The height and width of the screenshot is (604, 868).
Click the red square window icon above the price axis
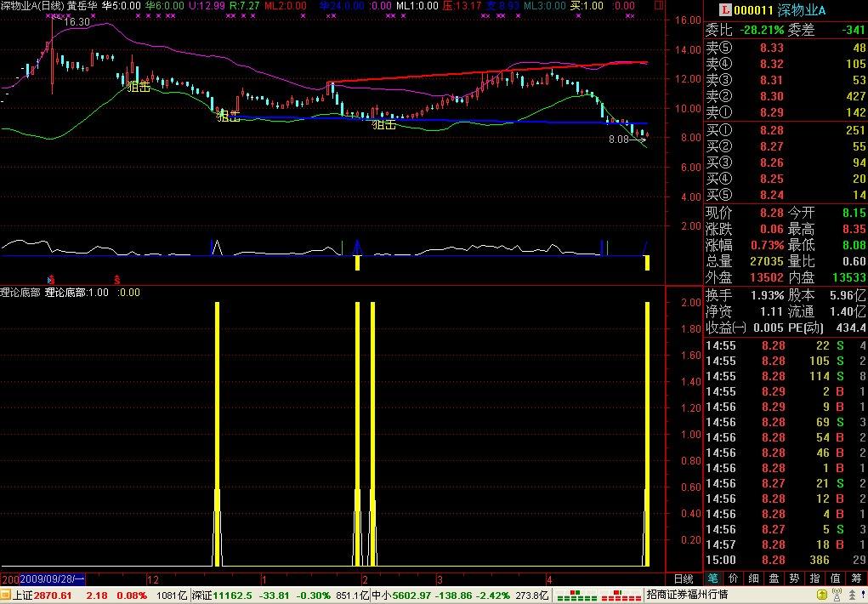click(658, 6)
